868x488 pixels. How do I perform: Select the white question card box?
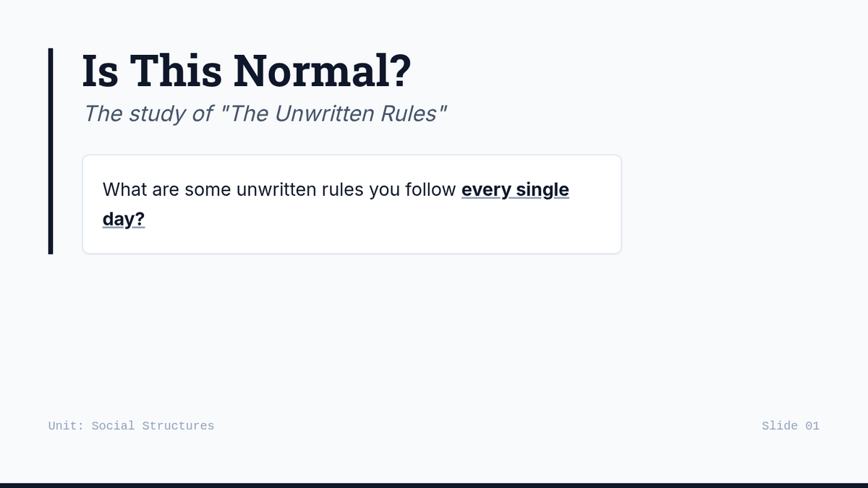pyautogui.click(x=352, y=204)
